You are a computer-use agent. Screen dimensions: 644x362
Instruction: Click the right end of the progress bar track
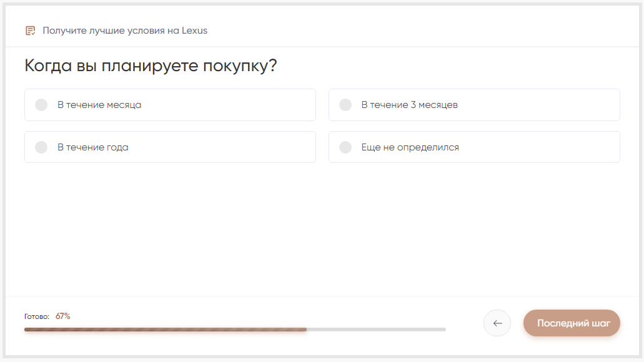point(442,329)
